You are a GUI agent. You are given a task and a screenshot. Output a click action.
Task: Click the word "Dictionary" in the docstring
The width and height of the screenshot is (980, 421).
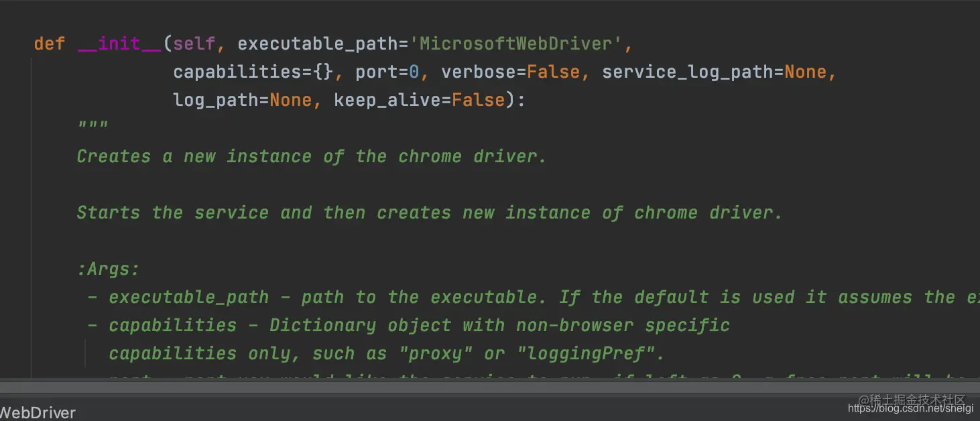pyautogui.click(x=322, y=326)
